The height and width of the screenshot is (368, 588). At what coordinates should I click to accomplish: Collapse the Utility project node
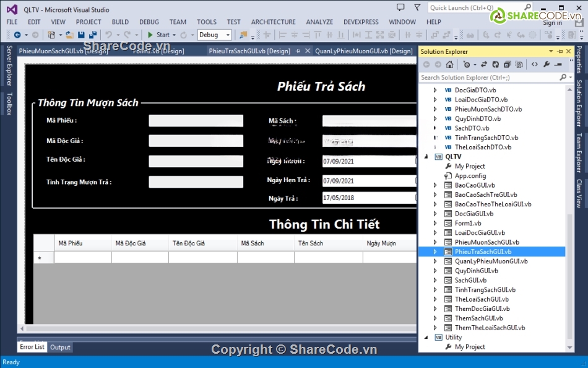pyautogui.click(x=426, y=338)
